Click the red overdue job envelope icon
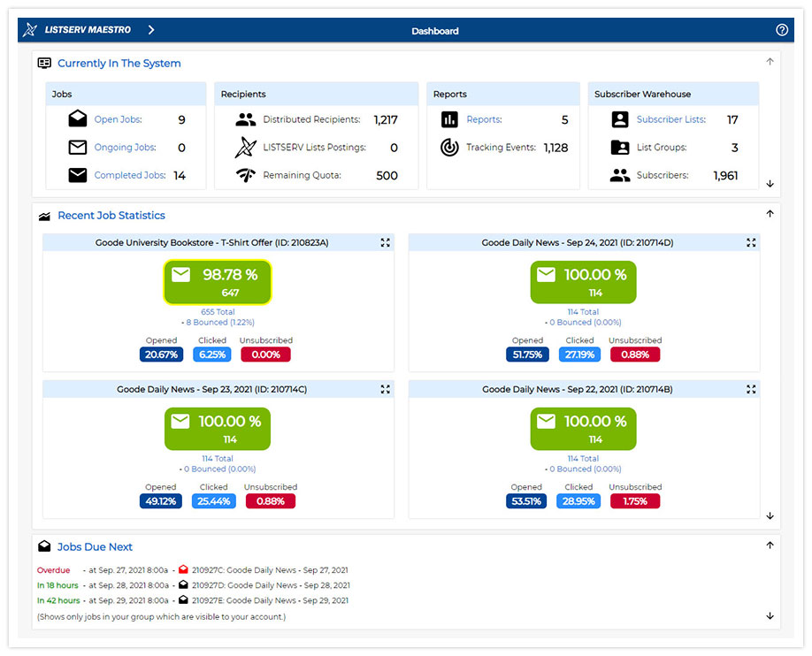Screen dimensions: 812x656 coord(183,569)
